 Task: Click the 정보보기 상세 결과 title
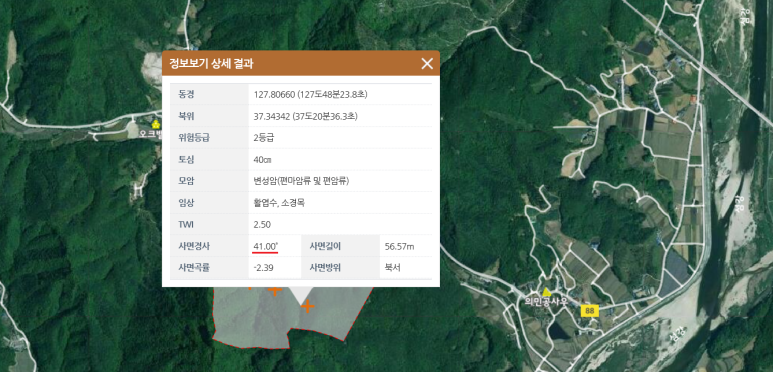(x=211, y=64)
